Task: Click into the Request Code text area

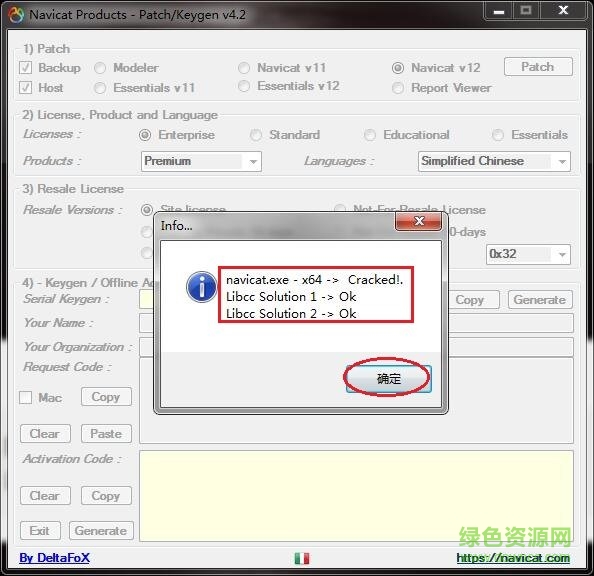Action: click(356, 401)
